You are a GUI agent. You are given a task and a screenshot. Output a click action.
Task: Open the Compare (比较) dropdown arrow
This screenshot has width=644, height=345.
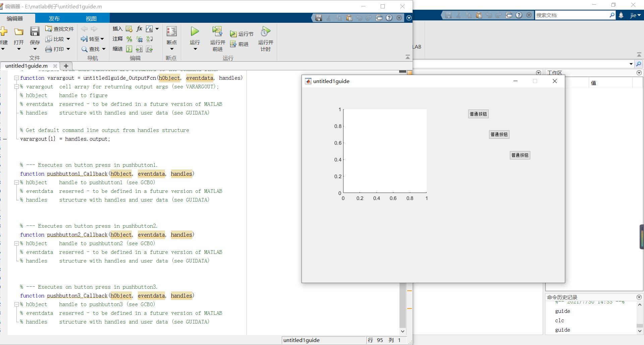click(68, 39)
